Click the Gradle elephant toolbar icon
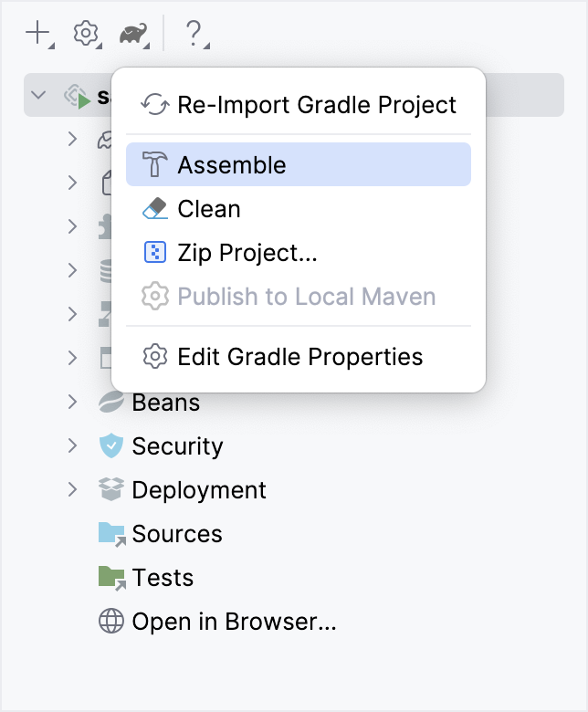 (133, 35)
